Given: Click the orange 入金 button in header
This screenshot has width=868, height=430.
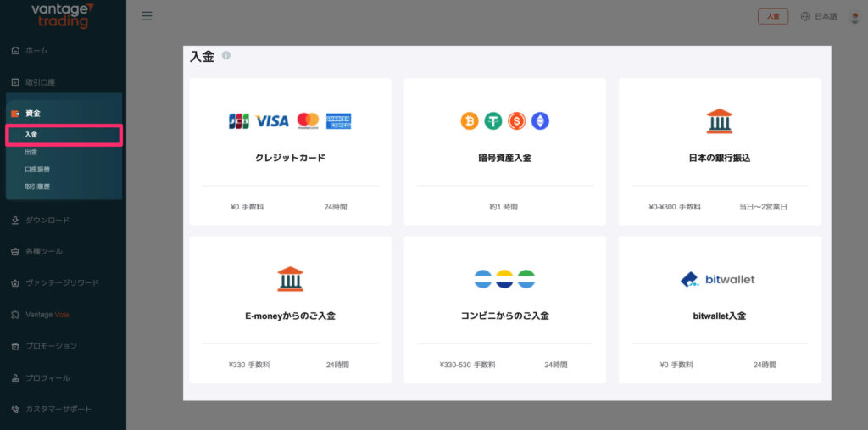Looking at the screenshot, I should click(x=773, y=17).
